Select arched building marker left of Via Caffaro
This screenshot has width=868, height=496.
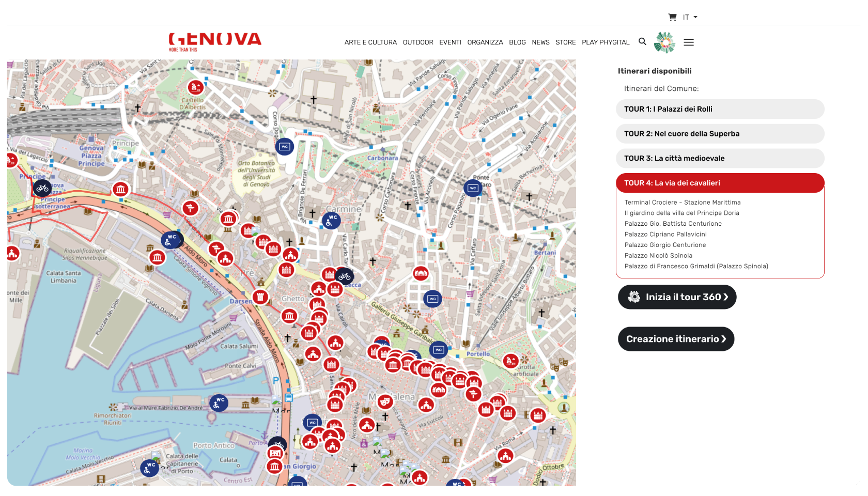[421, 273]
